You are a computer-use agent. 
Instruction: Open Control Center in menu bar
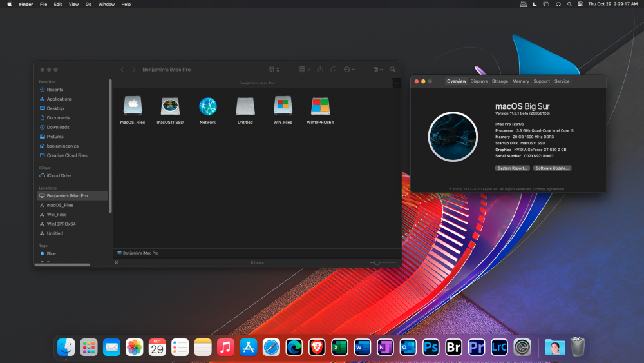580,4
